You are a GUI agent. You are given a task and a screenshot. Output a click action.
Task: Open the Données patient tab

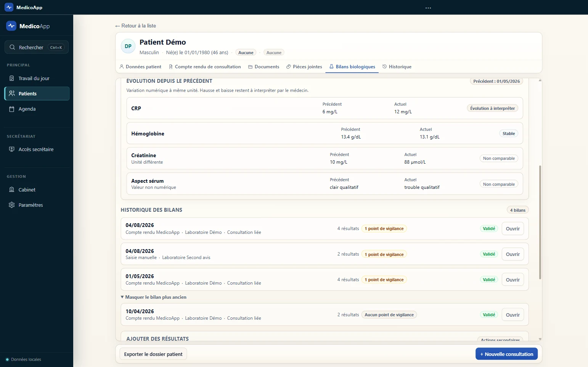140,66
